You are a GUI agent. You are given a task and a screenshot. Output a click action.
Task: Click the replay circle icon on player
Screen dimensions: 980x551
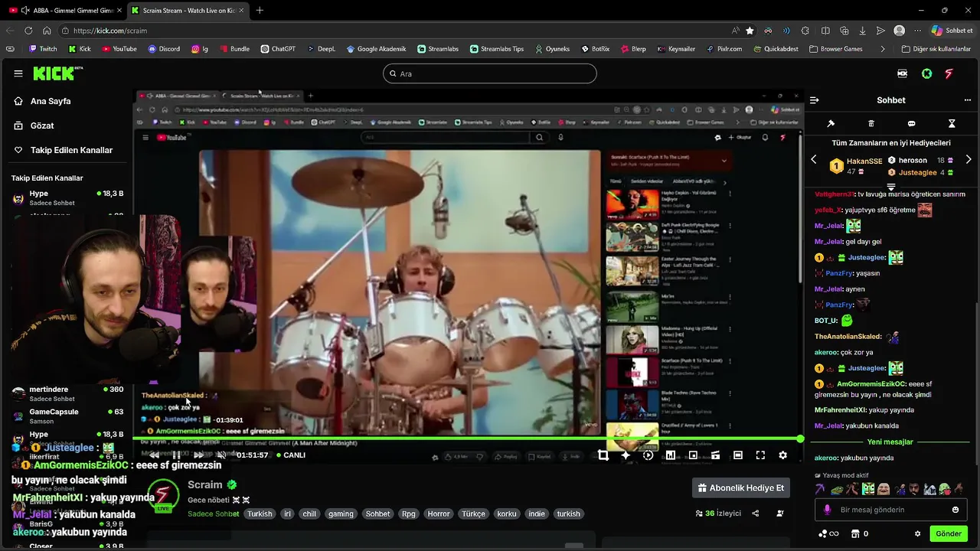tap(648, 455)
